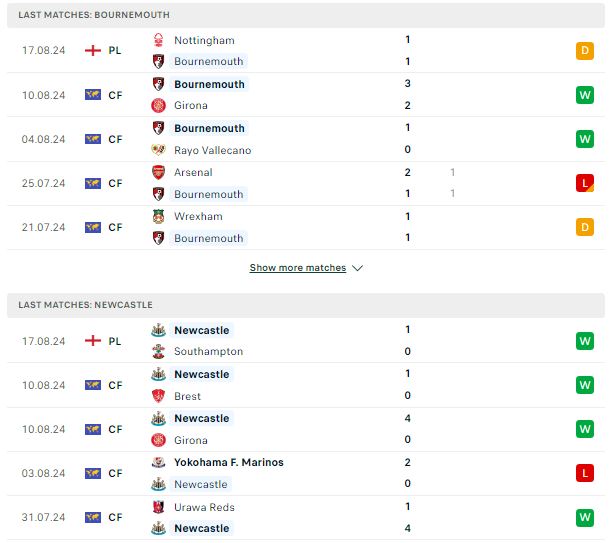The height and width of the screenshot is (543, 616).
Task: Open the Show more matches link
Action: [298, 268]
